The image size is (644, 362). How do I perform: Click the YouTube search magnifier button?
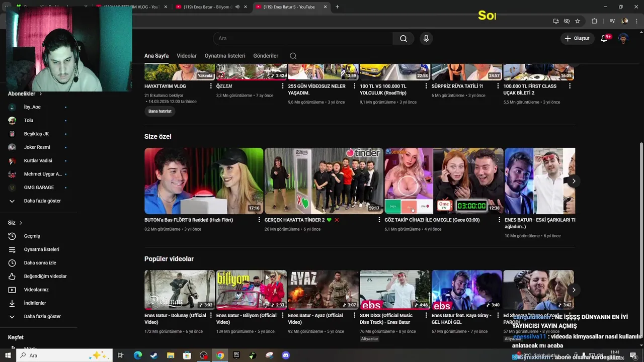point(404,39)
